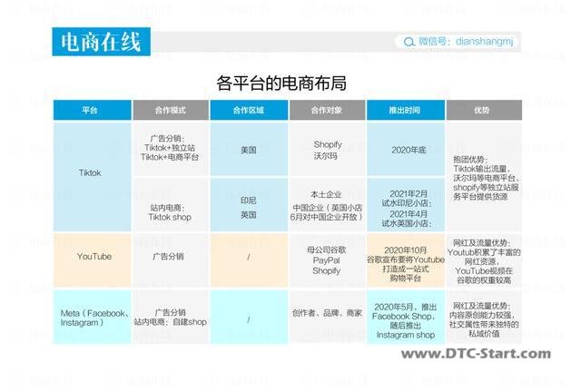Click the 英国 region text
Image resolution: width=581 pixels, height=392 pixels.
(248, 215)
